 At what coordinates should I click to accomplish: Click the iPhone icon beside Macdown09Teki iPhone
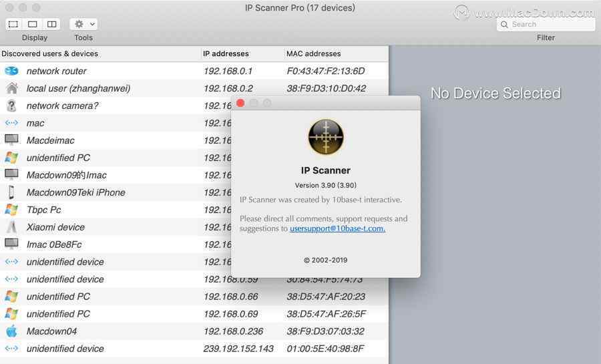(11, 192)
